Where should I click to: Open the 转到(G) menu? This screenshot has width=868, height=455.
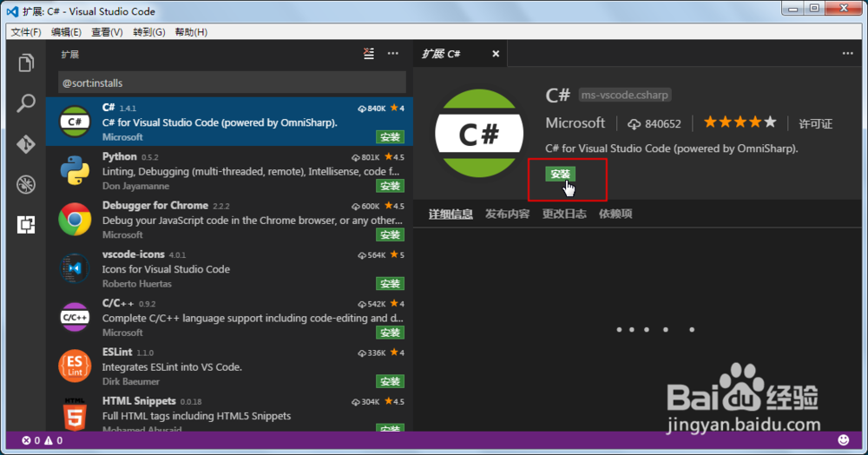point(149,32)
